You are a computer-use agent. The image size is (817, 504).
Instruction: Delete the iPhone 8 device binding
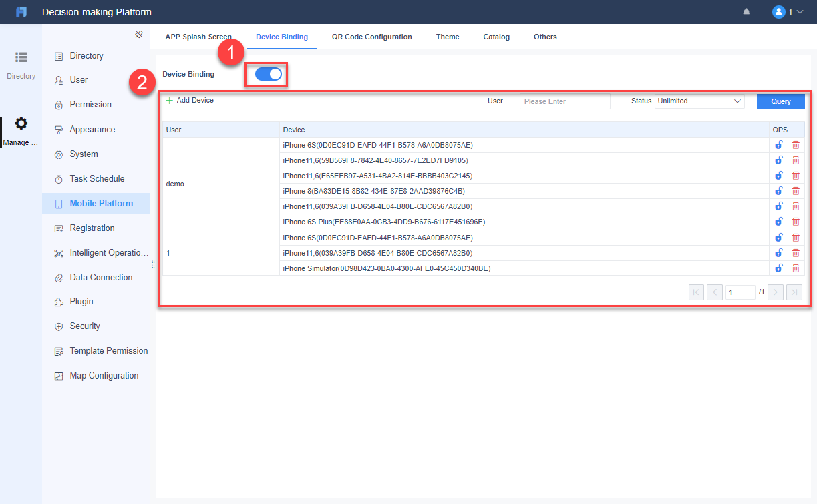[x=796, y=190]
